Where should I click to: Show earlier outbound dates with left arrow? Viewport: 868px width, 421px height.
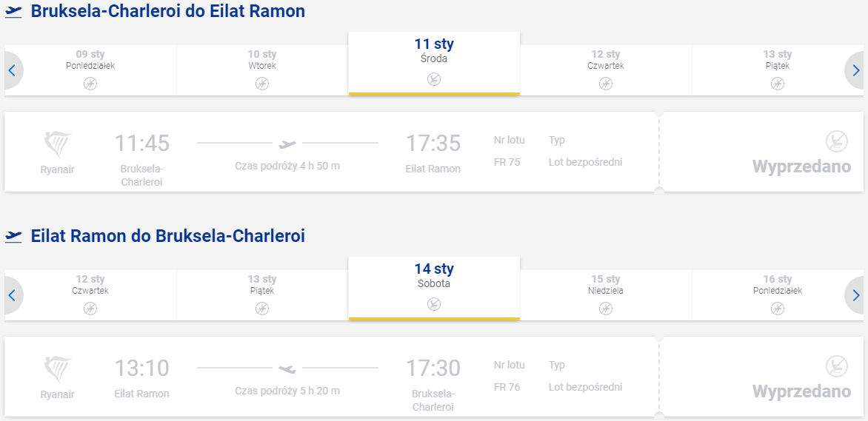(x=13, y=70)
